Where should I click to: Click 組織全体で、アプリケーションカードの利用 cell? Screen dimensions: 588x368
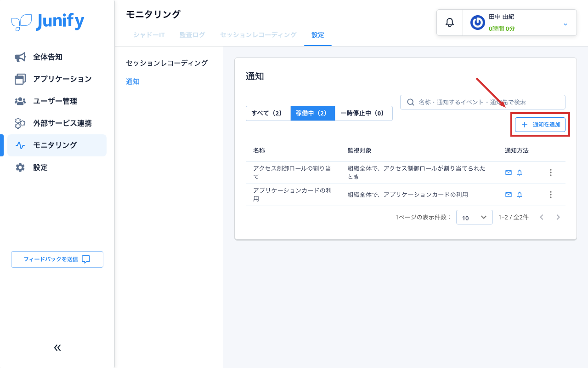point(408,195)
